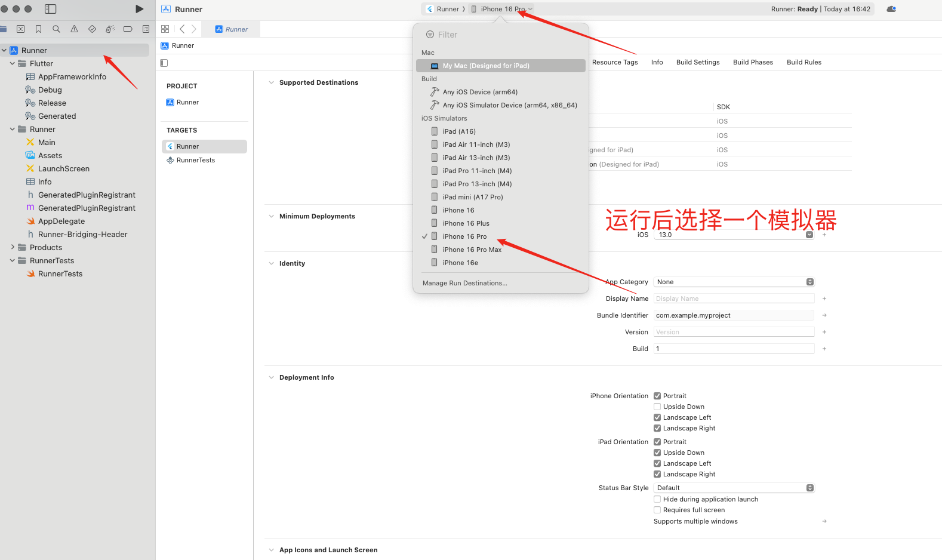Collapse the RunnerTests group folder

point(13,260)
